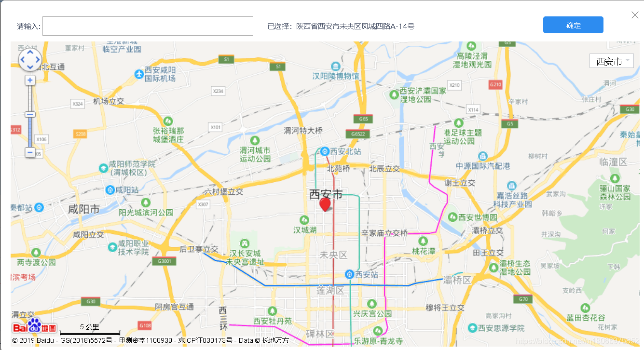Click the 西安站 railway station icon

coord(350,274)
